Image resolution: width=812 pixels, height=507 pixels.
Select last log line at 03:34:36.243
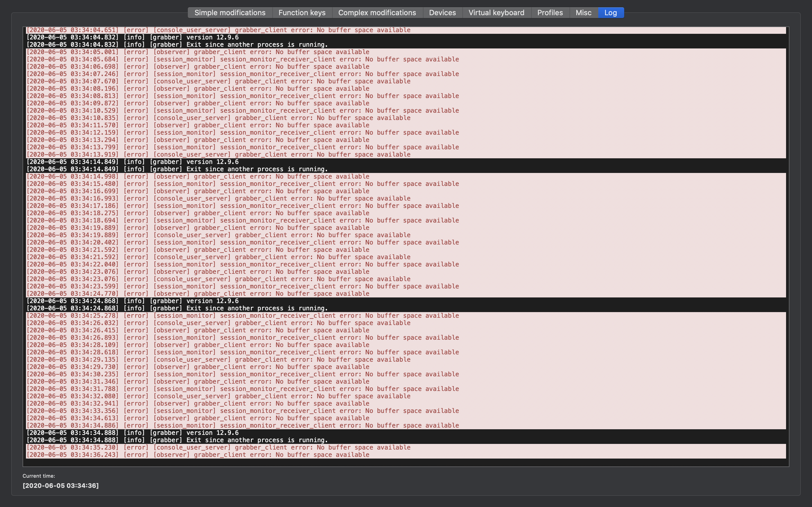point(198,455)
